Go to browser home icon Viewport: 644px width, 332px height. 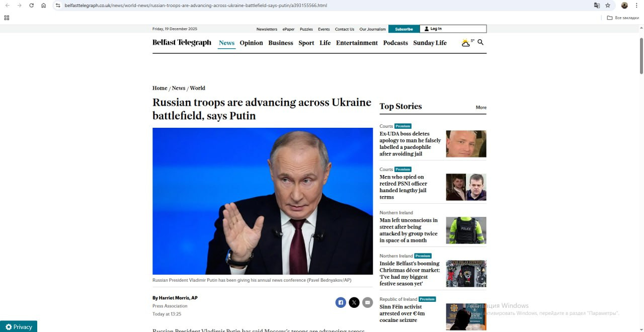44,6
